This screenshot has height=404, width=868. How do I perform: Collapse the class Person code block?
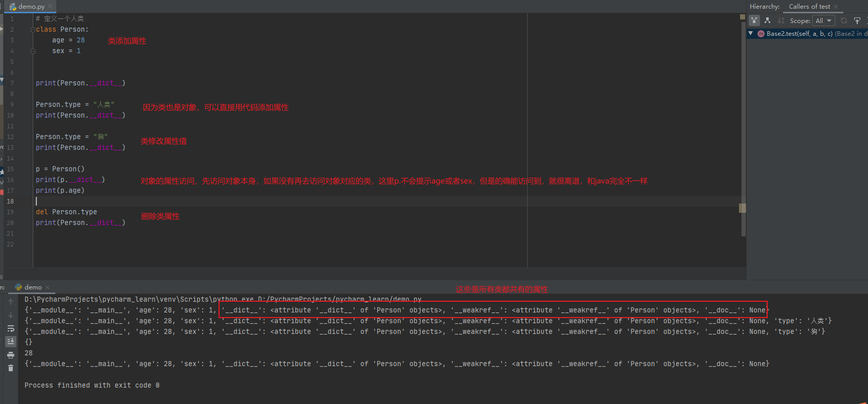[x=33, y=30]
